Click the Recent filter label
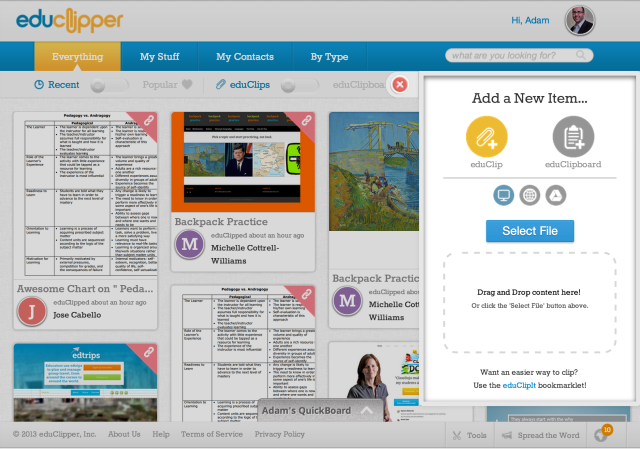This screenshot has width=640, height=449. (64, 84)
